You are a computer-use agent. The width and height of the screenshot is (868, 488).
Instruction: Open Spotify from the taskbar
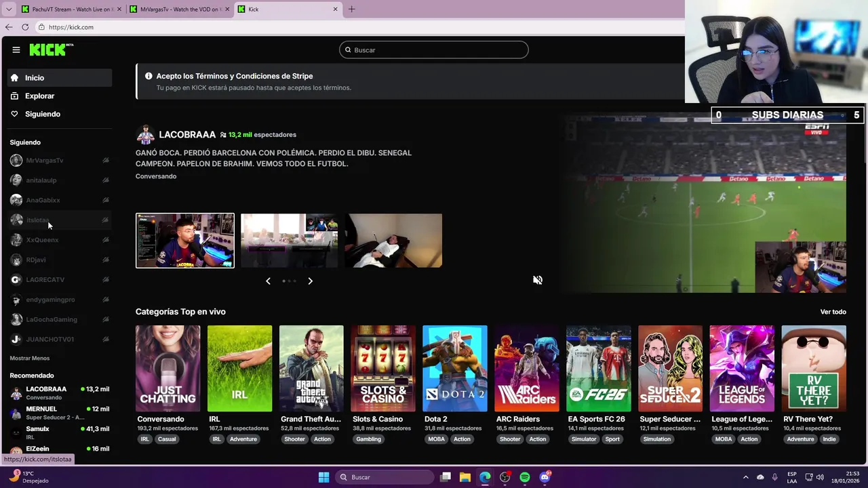525,477
